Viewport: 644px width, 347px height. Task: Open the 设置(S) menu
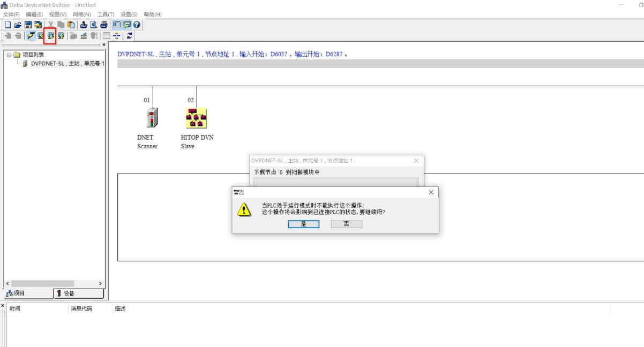point(129,14)
